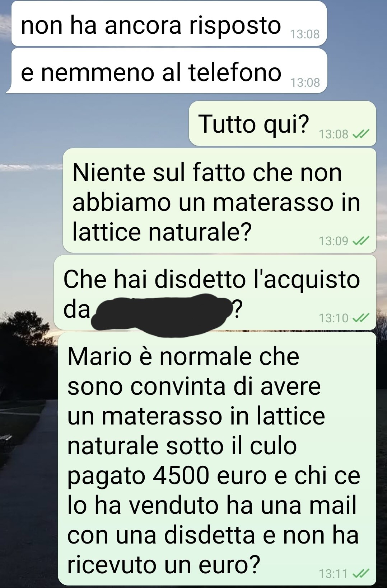Viewport: 387px width, 588px height.
Task: Tap the 13:08 timestamp on 'Tutto qui?'
Action: pos(334,134)
